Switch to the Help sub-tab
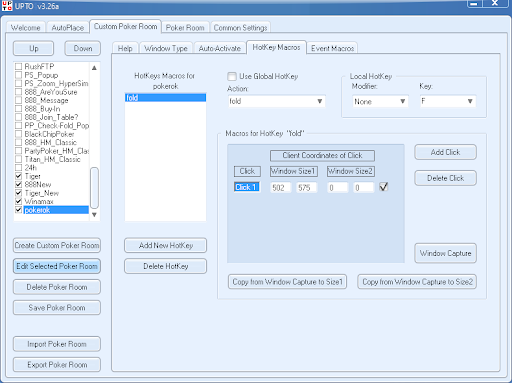 125,48
